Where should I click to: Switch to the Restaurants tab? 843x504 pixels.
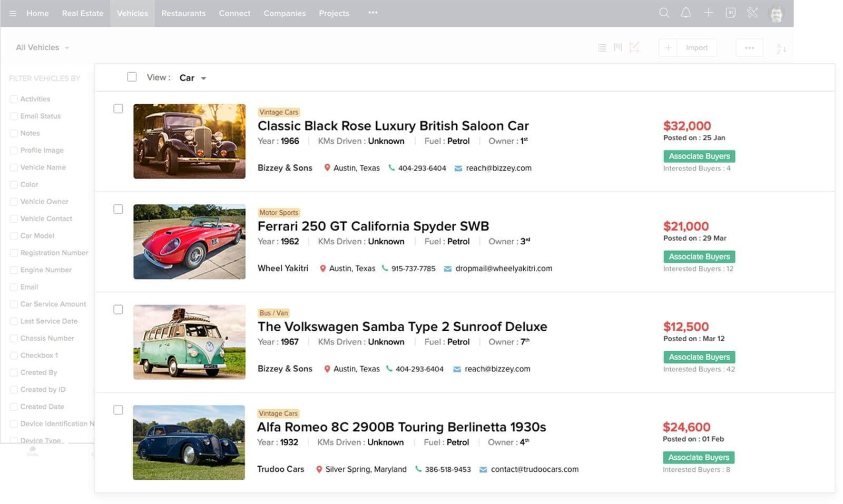(183, 13)
